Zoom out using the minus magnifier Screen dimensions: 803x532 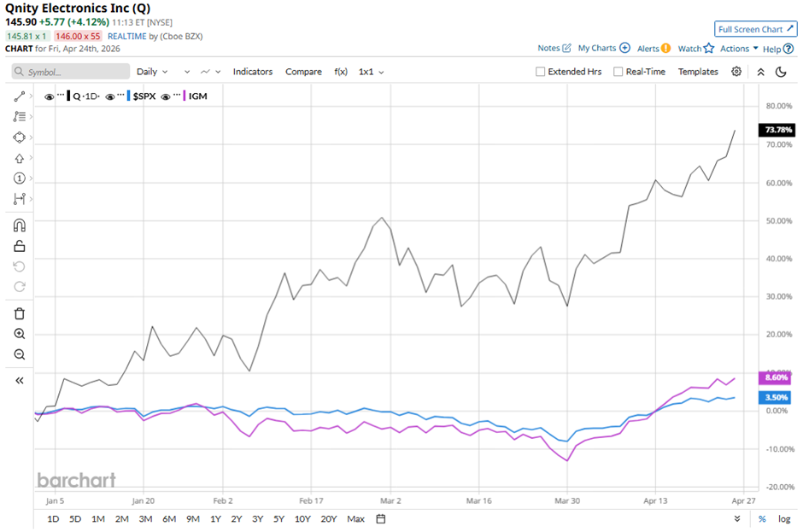(x=19, y=354)
